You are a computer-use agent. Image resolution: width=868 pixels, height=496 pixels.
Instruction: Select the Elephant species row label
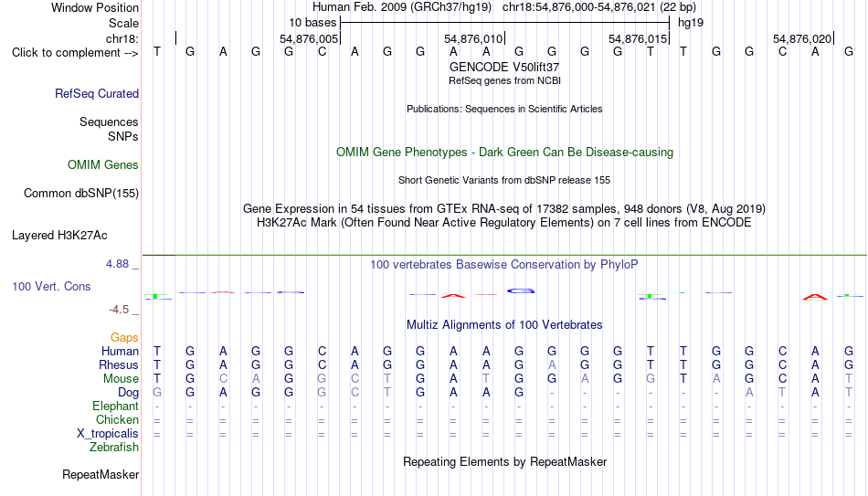coord(115,406)
